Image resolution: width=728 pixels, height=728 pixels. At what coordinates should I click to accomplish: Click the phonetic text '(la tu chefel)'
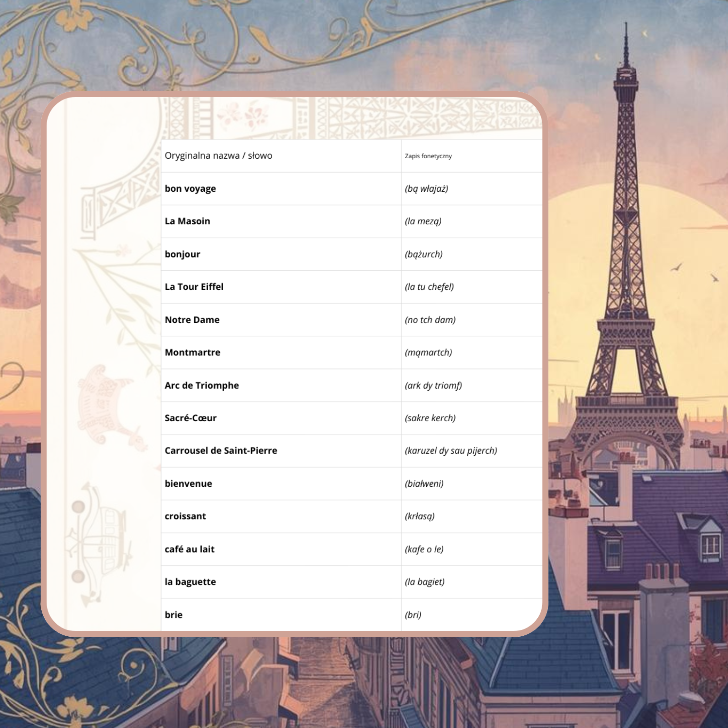pos(429,287)
